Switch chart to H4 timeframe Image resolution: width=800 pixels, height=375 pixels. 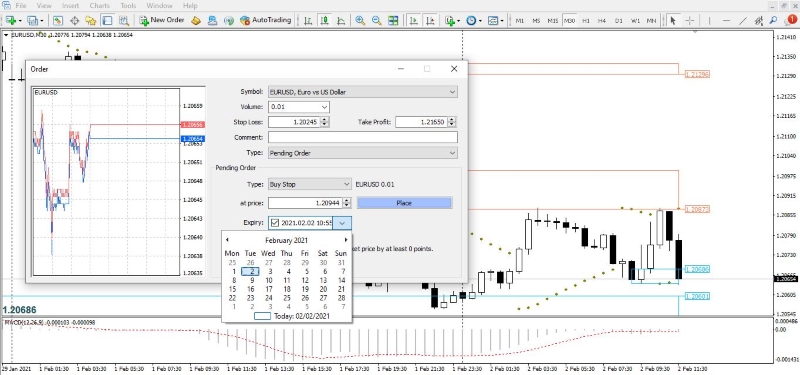(x=602, y=21)
